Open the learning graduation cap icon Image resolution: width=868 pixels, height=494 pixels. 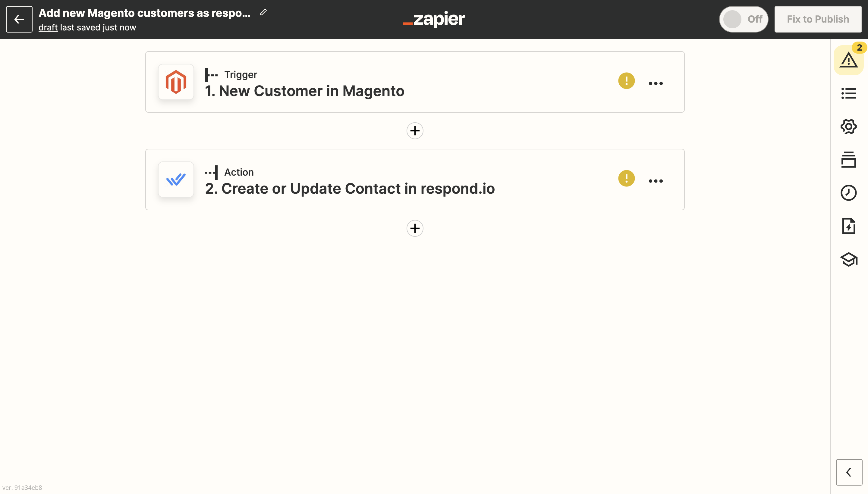click(848, 260)
